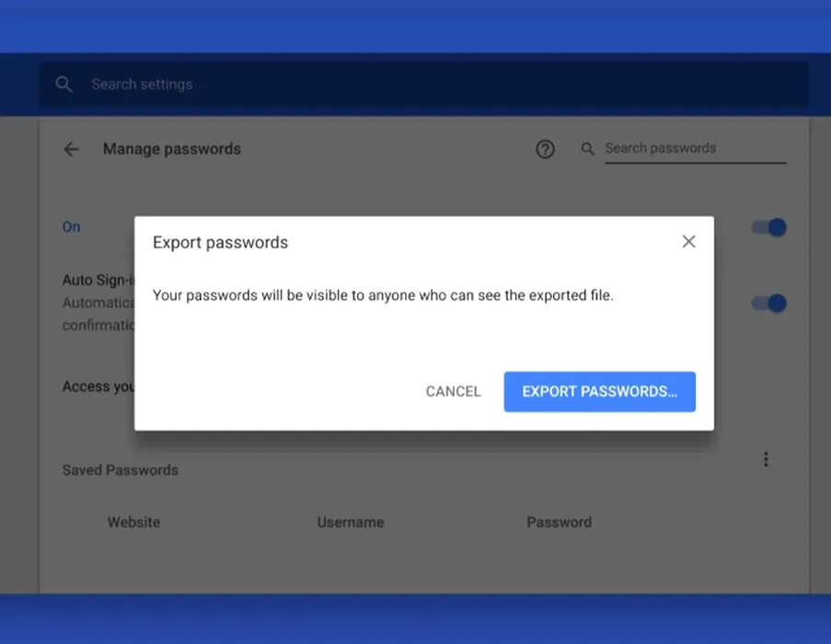Open the help question mark icon

pyautogui.click(x=545, y=149)
